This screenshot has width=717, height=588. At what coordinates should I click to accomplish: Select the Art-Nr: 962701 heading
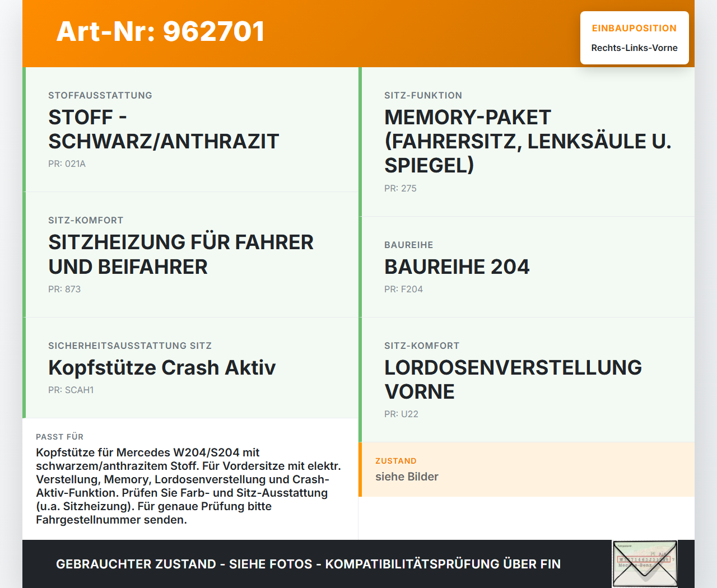click(160, 32)
